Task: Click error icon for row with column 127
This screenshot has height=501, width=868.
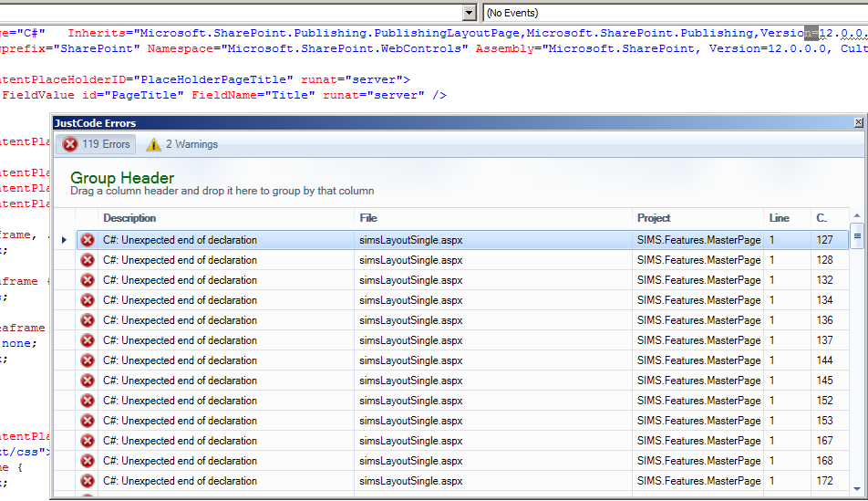Action: tap(88, 240)
